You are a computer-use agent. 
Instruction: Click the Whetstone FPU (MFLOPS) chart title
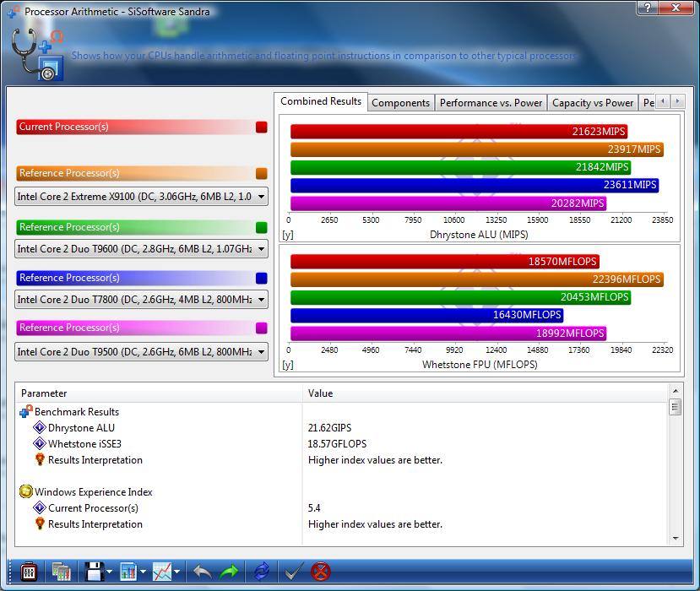(x=480, y=364)
